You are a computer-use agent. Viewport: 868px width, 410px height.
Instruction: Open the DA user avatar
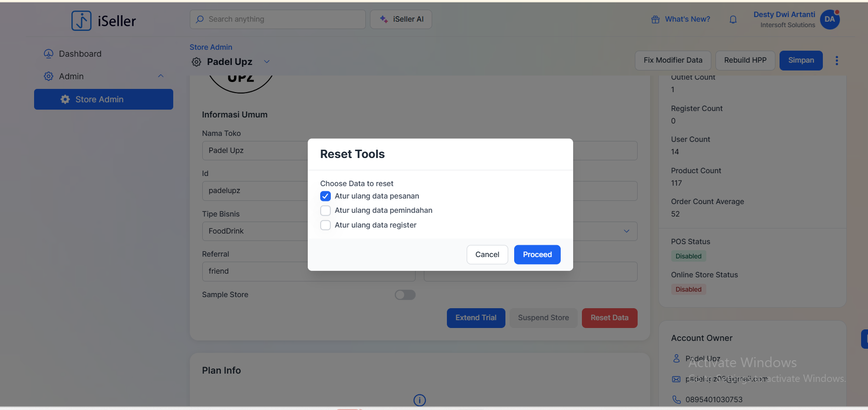830,19
